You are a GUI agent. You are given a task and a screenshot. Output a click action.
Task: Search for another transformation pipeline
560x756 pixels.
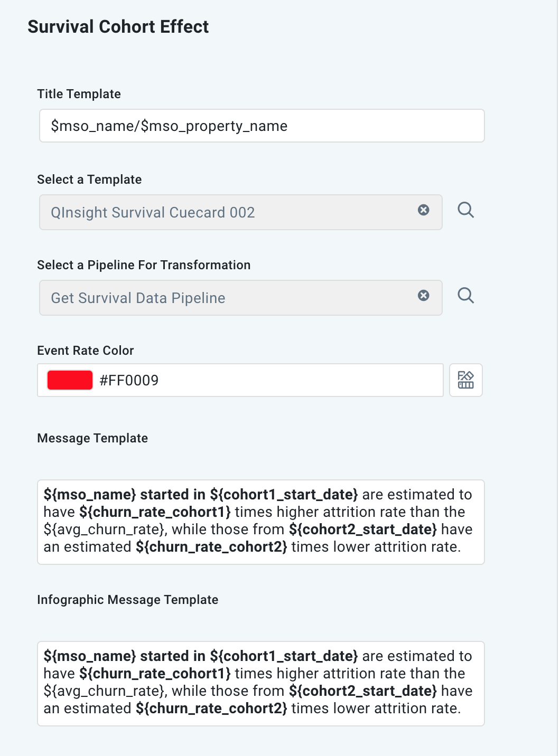pyautogui.click(x=466, y=296)
